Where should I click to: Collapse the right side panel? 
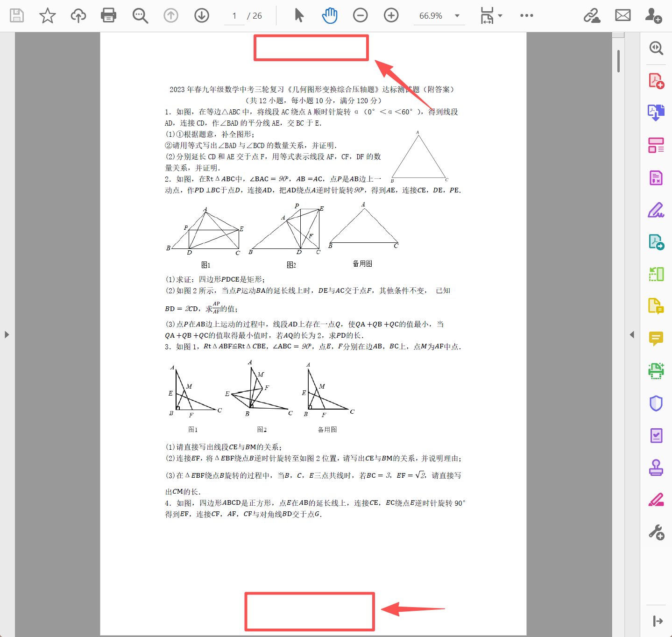(632, 334)
